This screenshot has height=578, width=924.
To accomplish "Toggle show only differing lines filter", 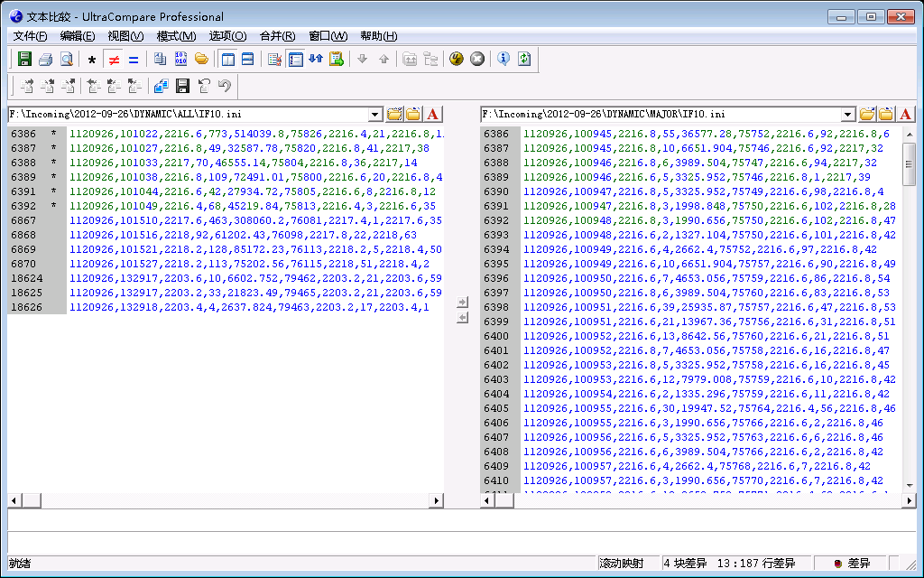I will tap(113, 61).
